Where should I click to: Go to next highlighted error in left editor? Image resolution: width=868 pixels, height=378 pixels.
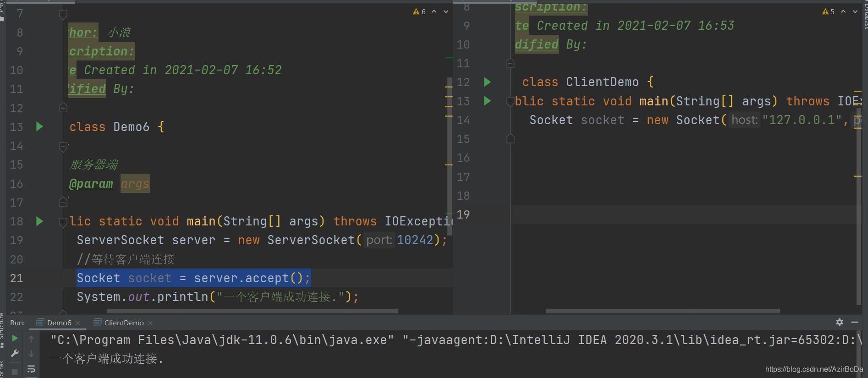[x=446, y=11]
